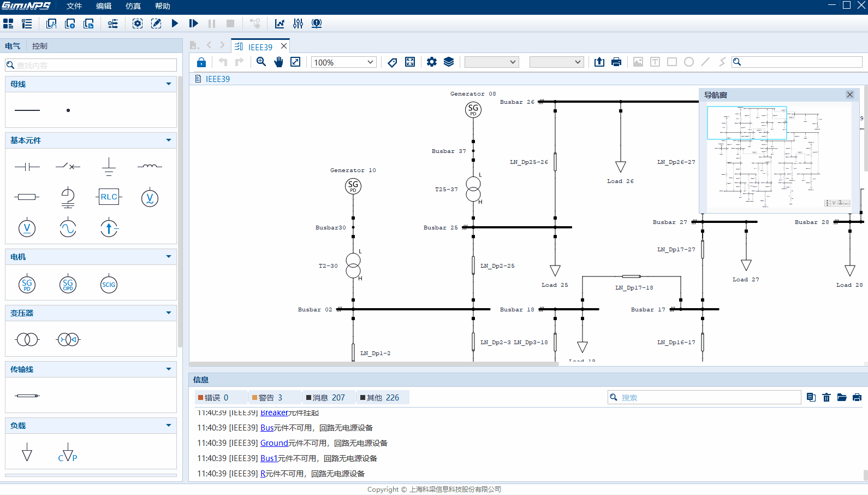Select the RLC component in palette
The width and height of the screenshot is (868, 495).
(109, 197)
